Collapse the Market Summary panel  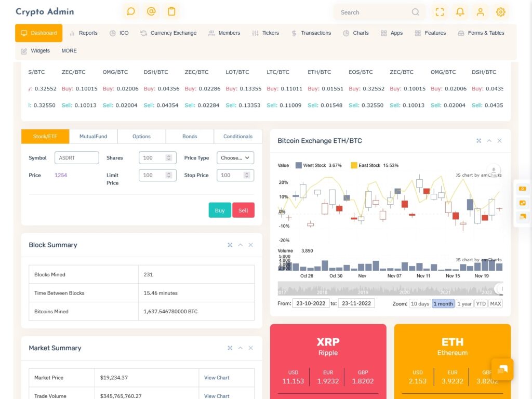(240, 348)
